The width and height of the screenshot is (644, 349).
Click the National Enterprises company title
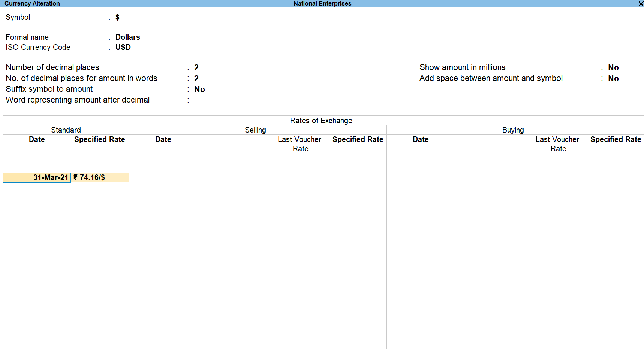(x=322, y=4)
